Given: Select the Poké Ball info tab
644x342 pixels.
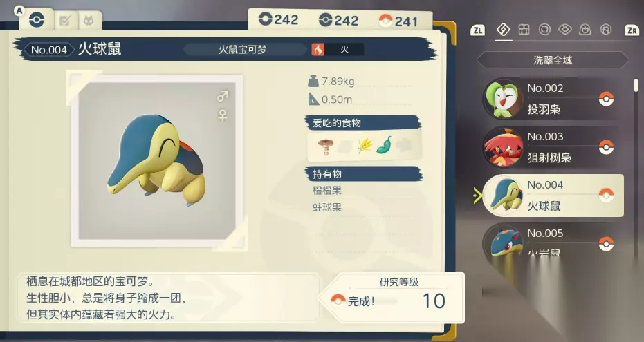Looking at the screenshot, I should tap(37, 19).
